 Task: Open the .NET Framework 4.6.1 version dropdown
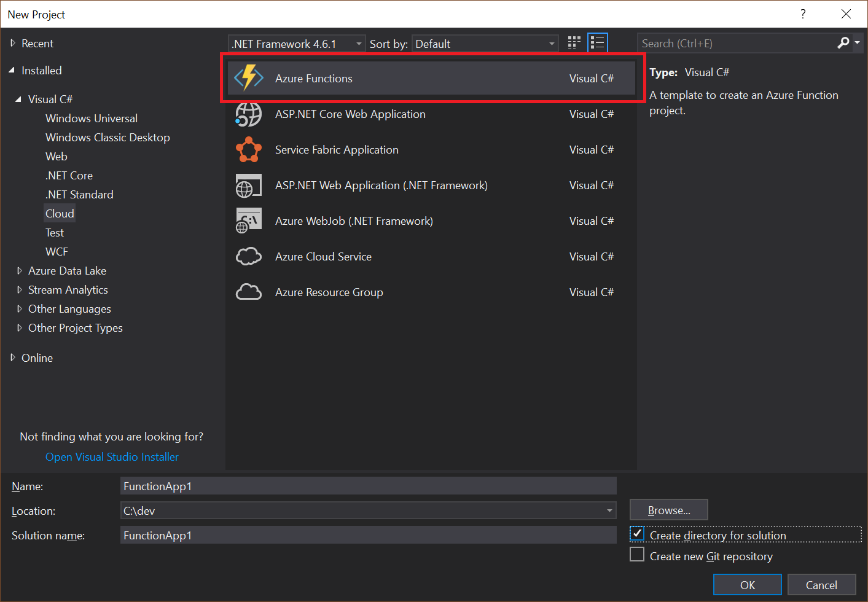tap(297, 44)
